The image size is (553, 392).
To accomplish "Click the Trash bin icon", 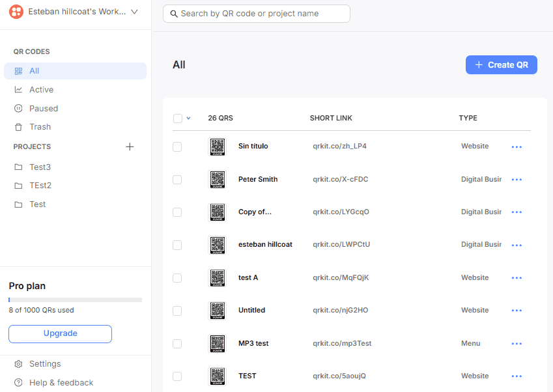I will tap(18, 127).
